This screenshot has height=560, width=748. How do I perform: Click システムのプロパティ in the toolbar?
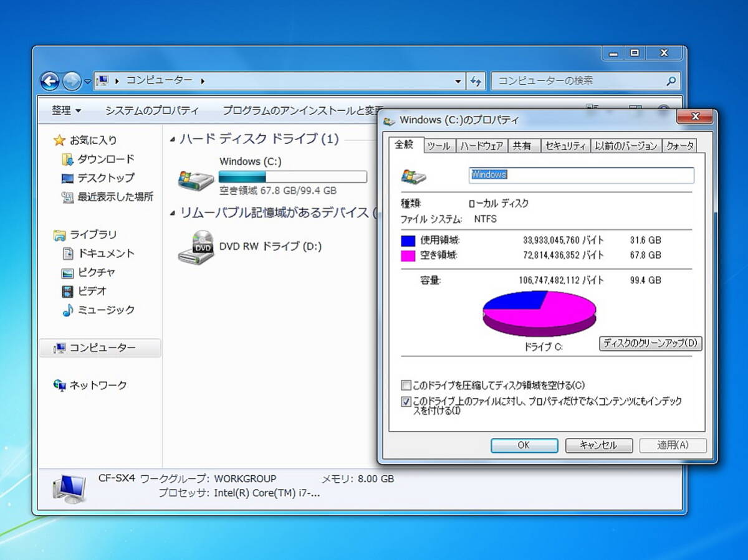(x=151, y=110)
